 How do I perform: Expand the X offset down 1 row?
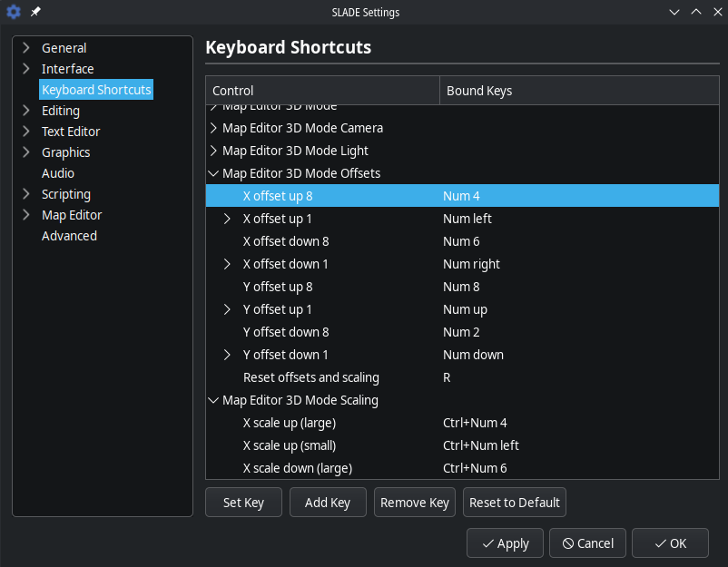(x=227, y=264)
